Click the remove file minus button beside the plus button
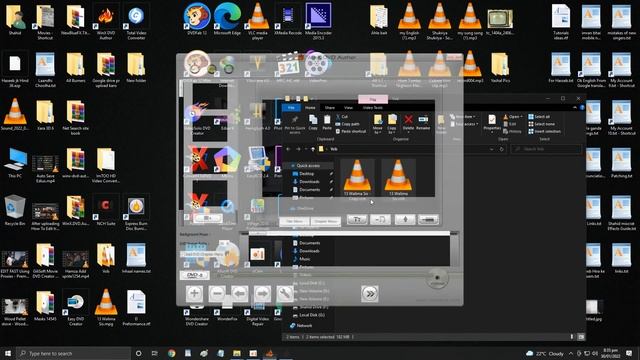This screenshot has height=360, width=640. click(217, 293)
